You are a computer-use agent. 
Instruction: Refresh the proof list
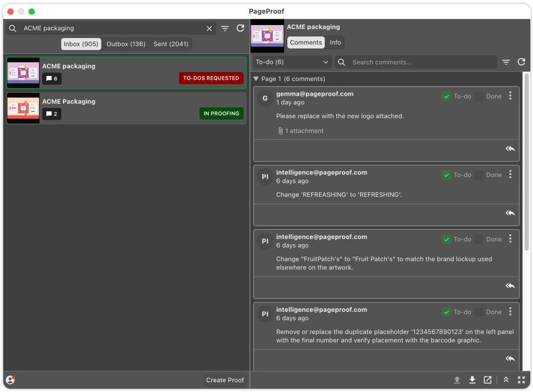[x=240, y=28]
